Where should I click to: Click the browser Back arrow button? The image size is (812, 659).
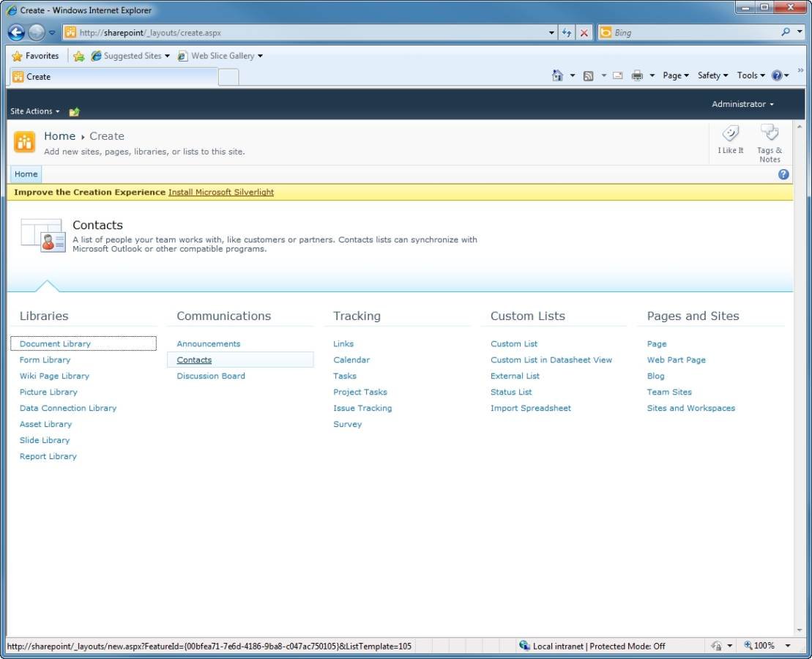(17, 33)
